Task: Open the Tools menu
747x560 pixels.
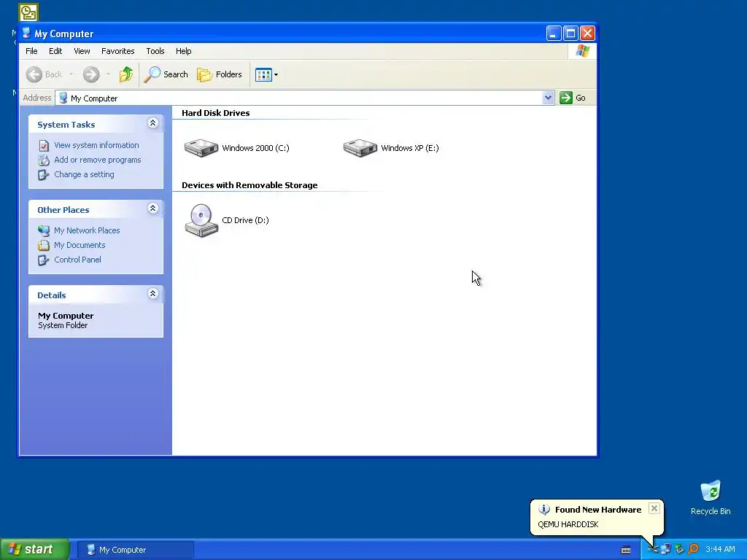Action: pos(155,51)
